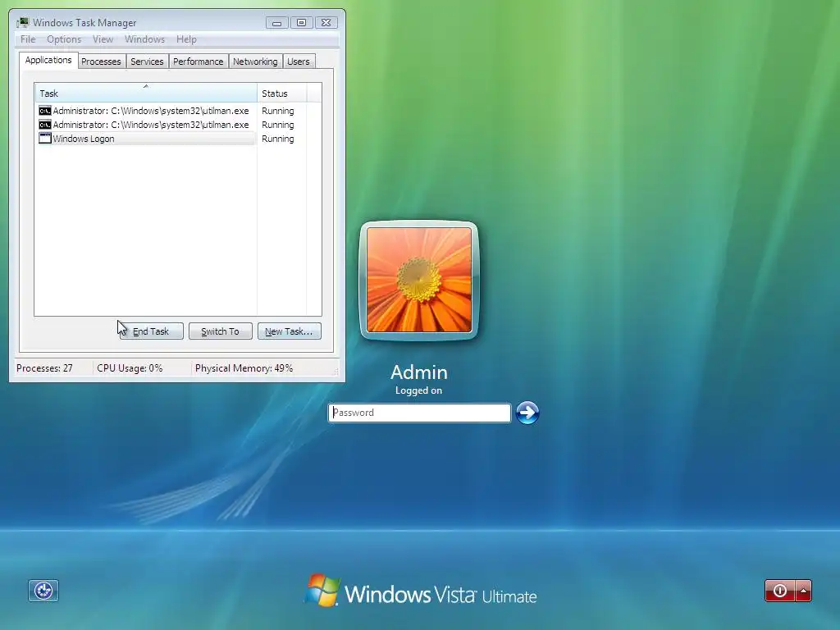Viewport: 840px width, 630px height.
Task: Click the Admin flower account picture
Action: click(419, 281)
